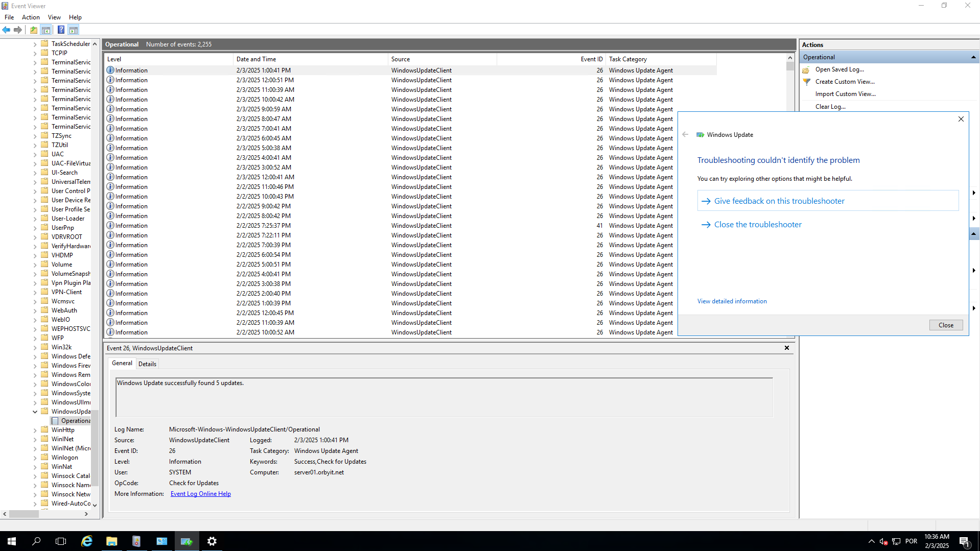Sort by the Level column header
The height and width of the screenshot is (551, 980).
click(169, 59)
